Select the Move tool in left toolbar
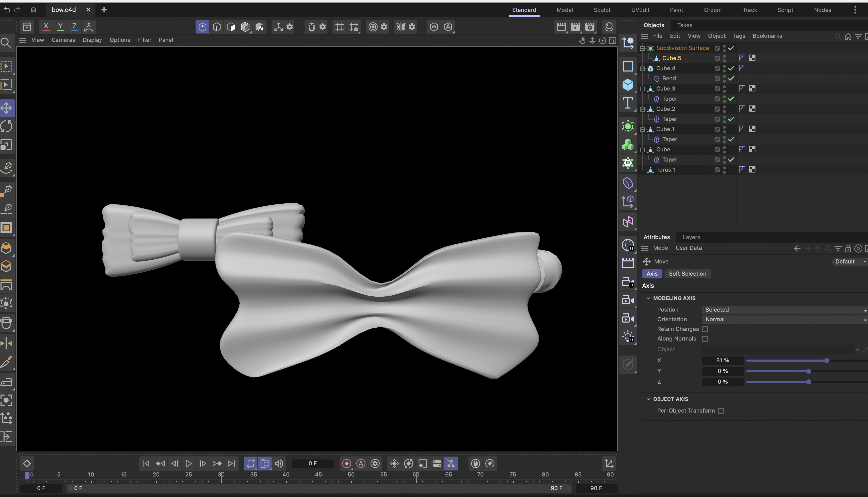Screen dimensions: 868x497 pos(7,108)
